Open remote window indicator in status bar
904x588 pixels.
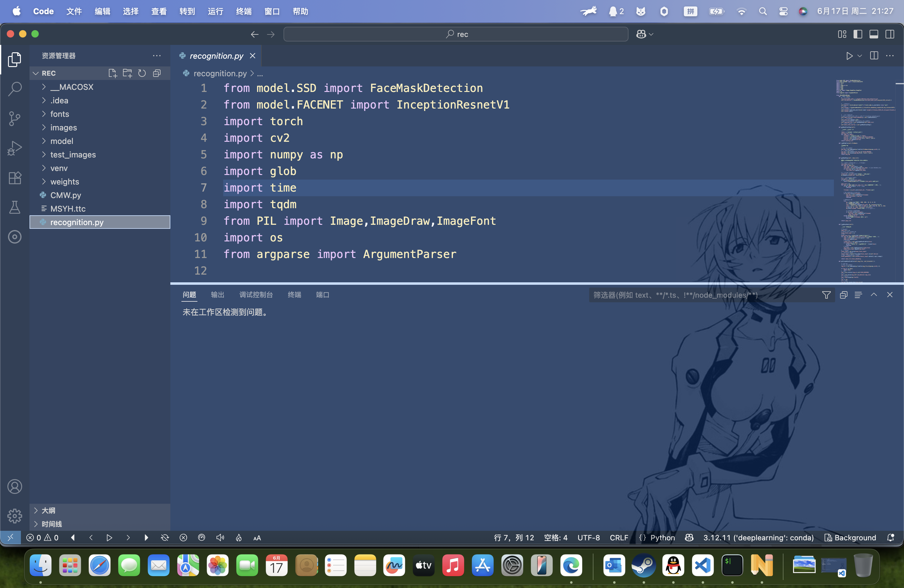coord(11,538)
